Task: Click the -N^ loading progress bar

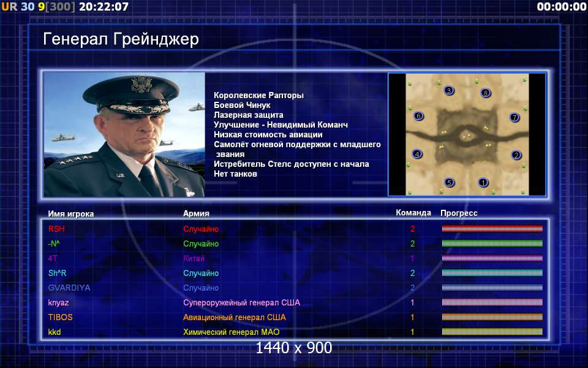Action: [x=492, y=243]
